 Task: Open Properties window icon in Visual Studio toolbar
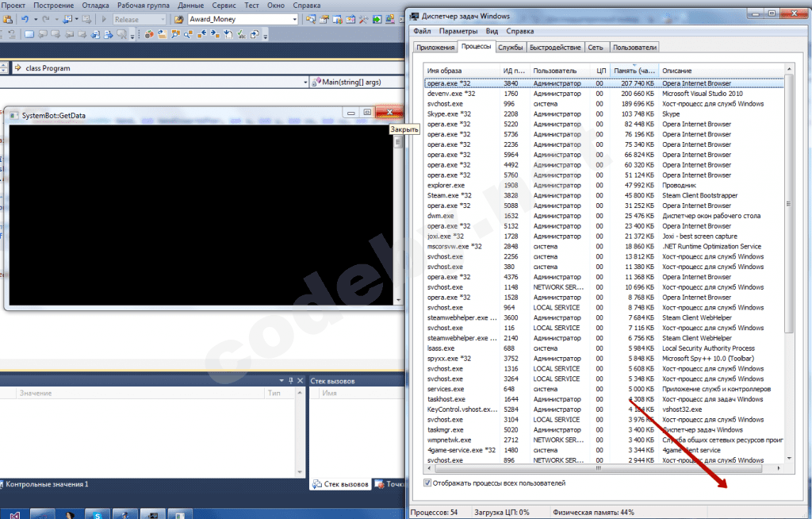[324, 19]
